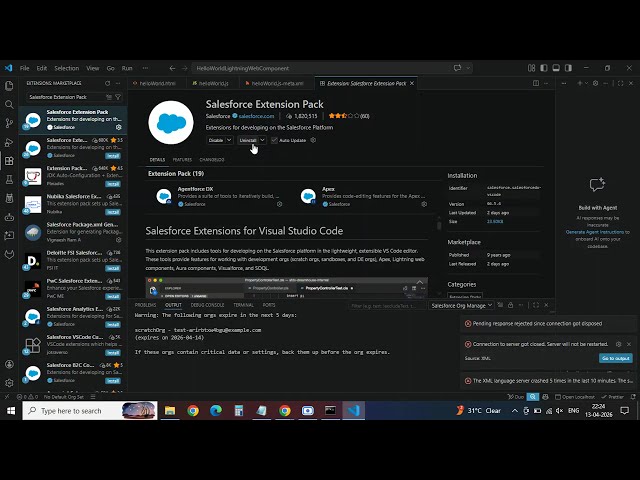640x480 pixels.
Task: Open the Manage gear in activity bar
Action: (9, 383)
